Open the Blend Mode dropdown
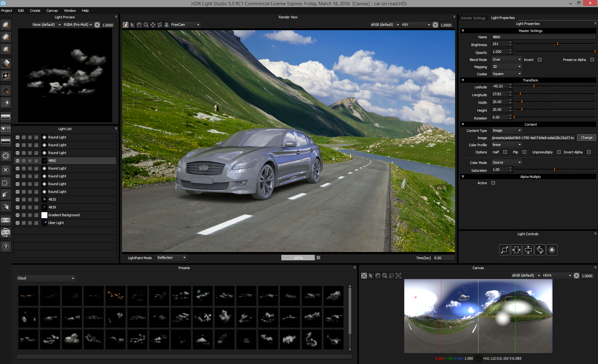The height and width of the screenshot is (364, 598). click(x=506, y=60)
